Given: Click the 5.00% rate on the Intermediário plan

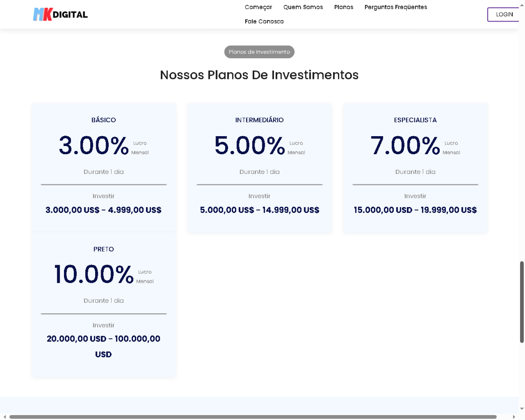Looking at the screenshot, I should pos(249,145).
